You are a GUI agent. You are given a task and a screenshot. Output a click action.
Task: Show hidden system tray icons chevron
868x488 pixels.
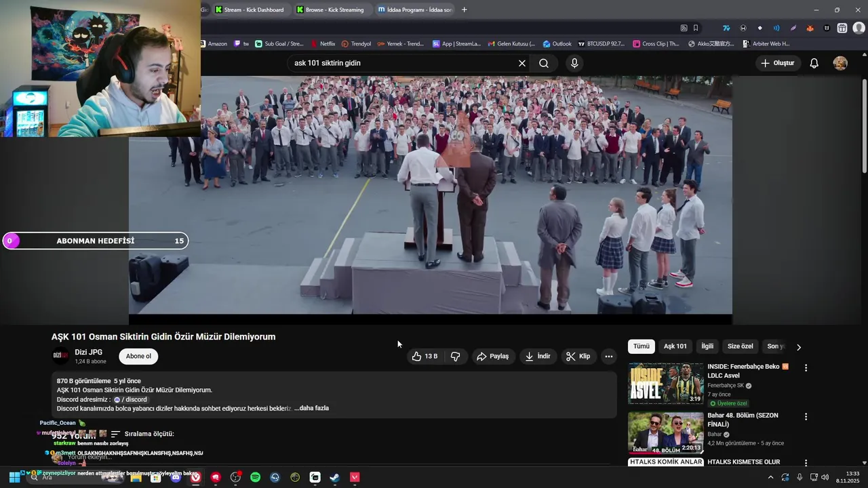pyautogui.click(x=770, y=477)
